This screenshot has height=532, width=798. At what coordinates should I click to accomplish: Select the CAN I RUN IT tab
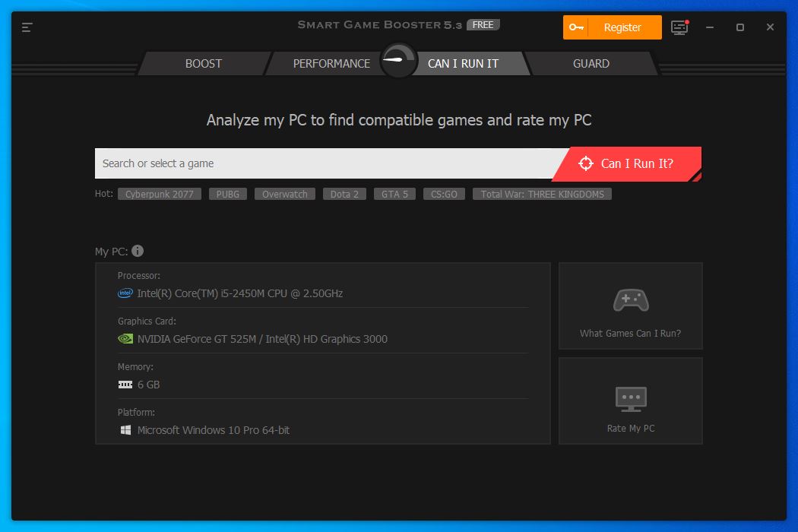(x=463, y=64)
